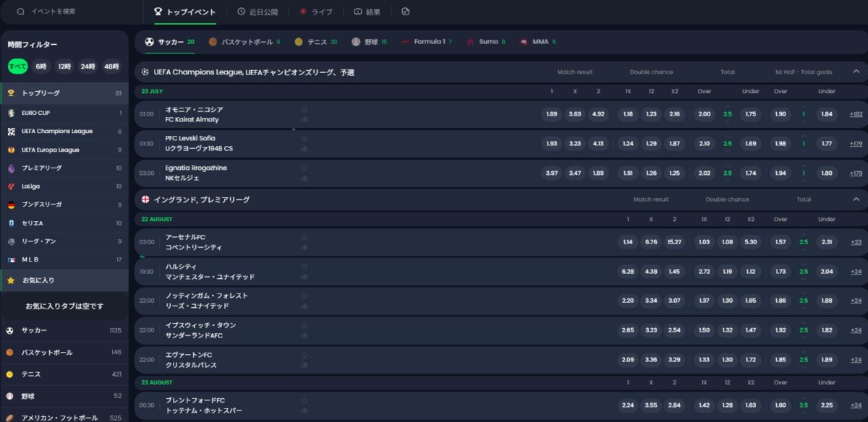Select odds 15.27 for コベントリーシティ win

(673, 242)
